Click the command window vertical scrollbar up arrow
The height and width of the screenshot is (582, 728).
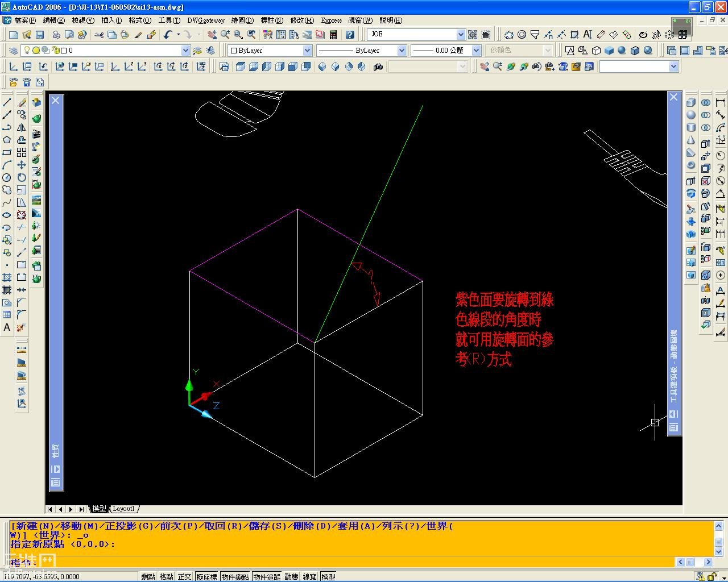718,526
